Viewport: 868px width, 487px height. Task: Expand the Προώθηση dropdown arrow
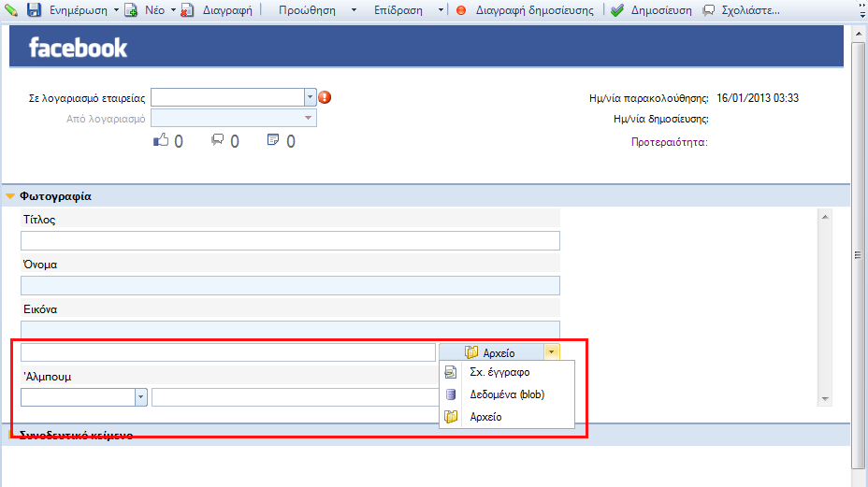click(x=354, y=10)
